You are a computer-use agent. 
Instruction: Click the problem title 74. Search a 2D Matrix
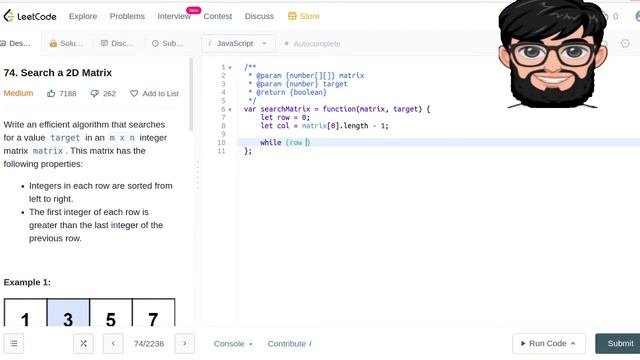pos(58,73)
